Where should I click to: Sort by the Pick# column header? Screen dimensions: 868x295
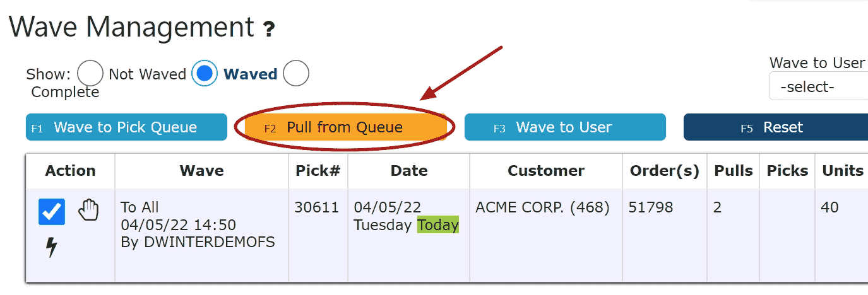[318, 171]
